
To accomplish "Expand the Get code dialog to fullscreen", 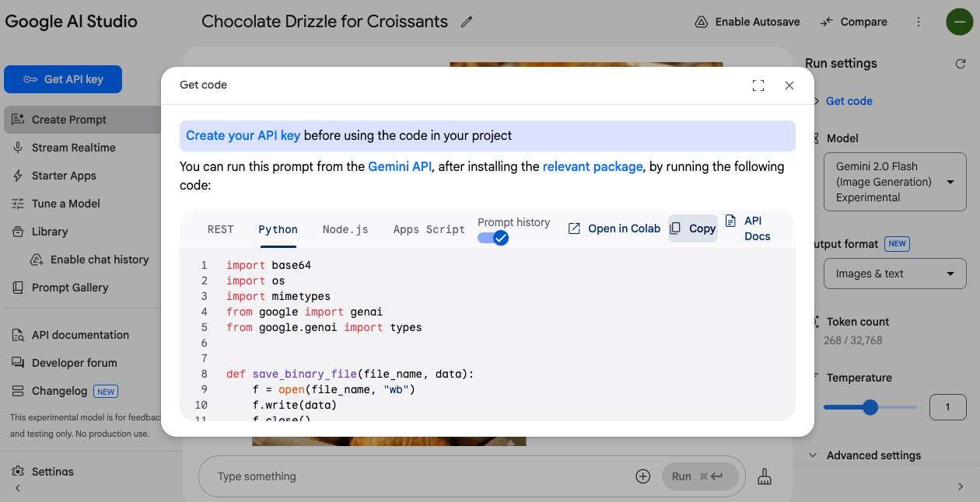I will tap(758, 85).
